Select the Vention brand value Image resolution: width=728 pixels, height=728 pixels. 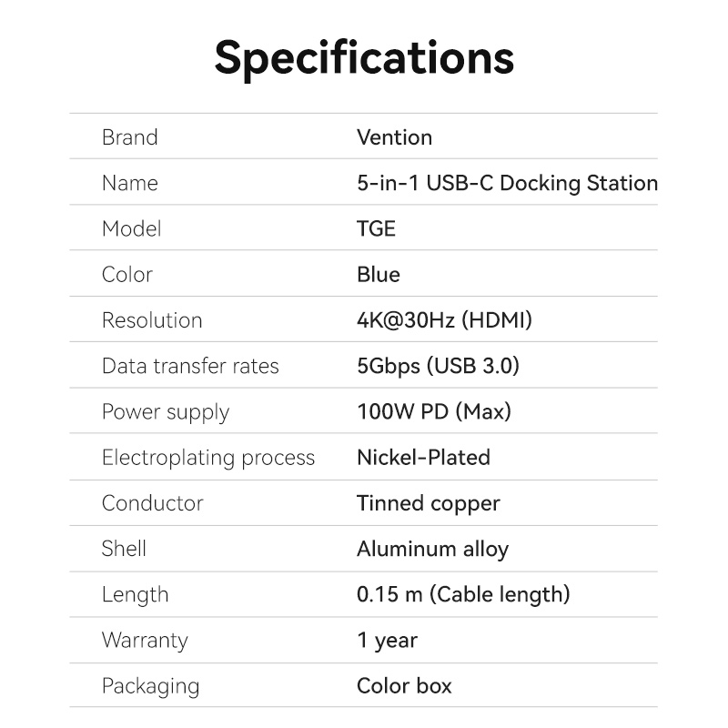point(394,137)
